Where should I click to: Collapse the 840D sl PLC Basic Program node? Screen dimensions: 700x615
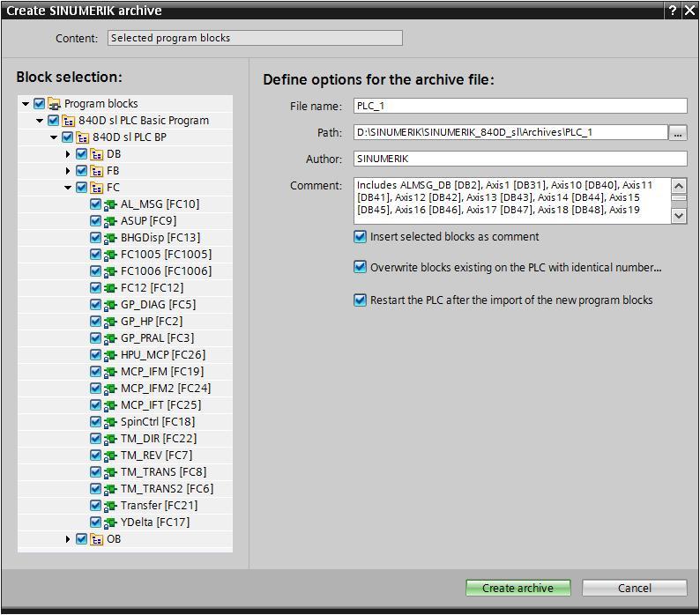(40, 121)
